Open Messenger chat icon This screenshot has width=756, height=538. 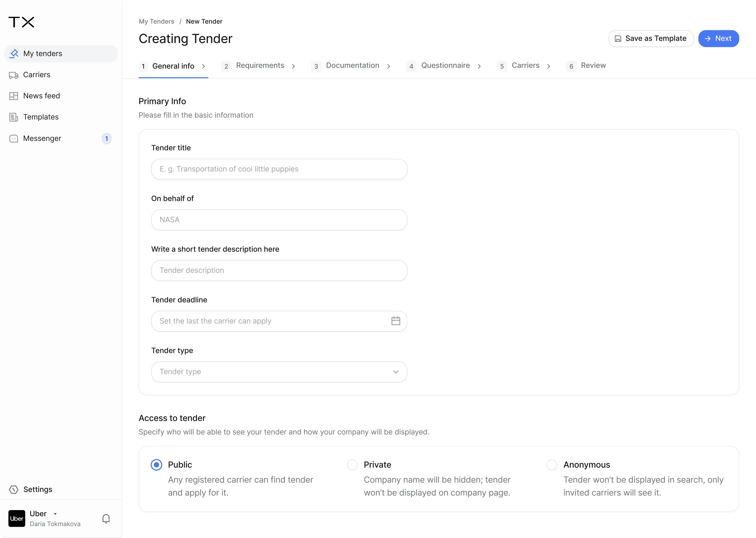(14, 138)
